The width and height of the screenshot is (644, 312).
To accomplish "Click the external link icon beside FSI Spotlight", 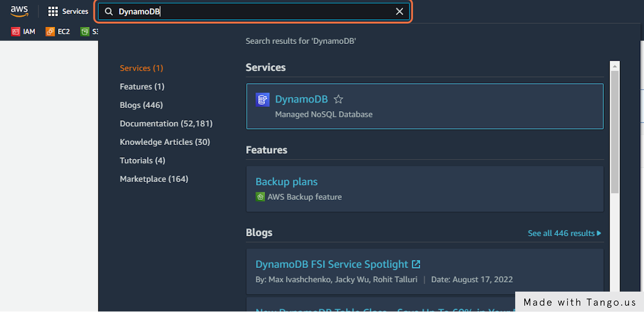I will click(x=416, y=264).
